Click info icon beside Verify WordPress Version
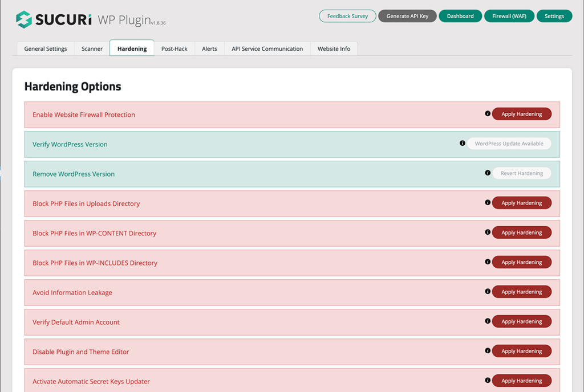 point(463,143)
